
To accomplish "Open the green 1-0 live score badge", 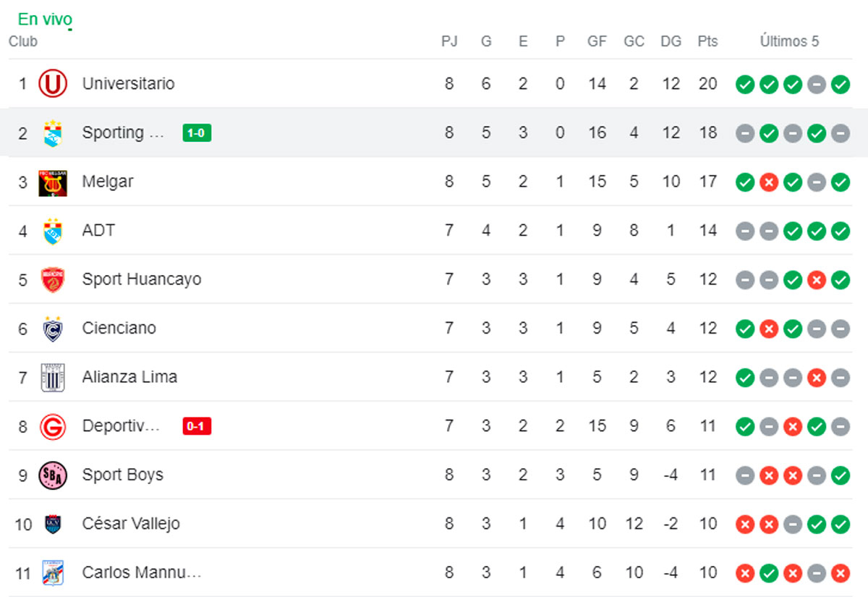I will coord(197,133).
